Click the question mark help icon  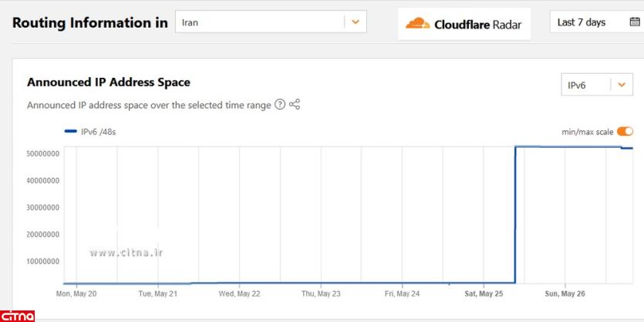(280, 105)
